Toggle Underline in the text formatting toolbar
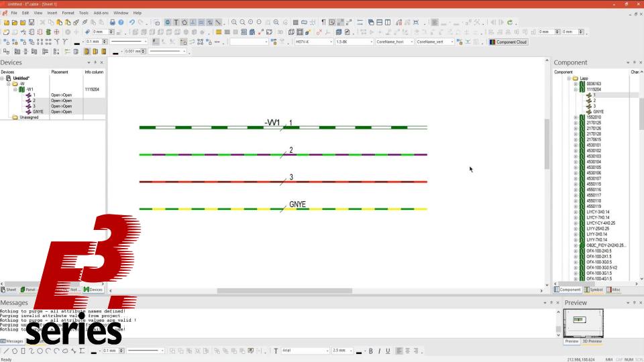Viewport: 644px width, 362px height. pyautogui.click(x=387, y=351)
